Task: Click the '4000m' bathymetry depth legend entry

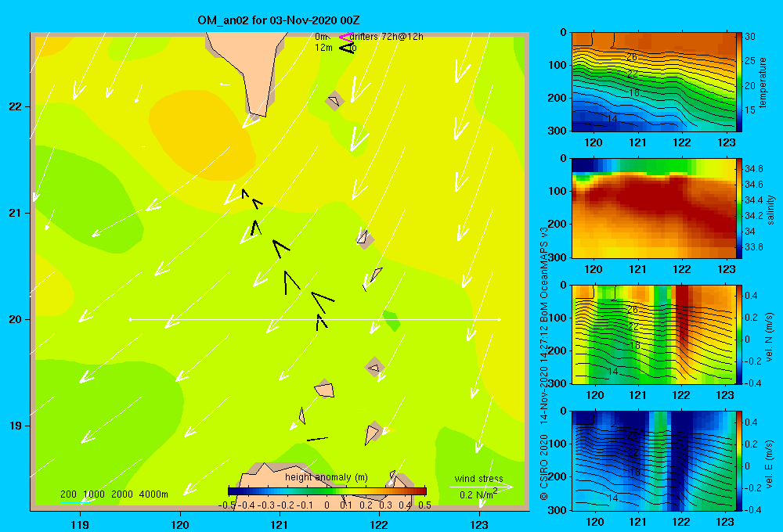Action: (x=153, y=494)
